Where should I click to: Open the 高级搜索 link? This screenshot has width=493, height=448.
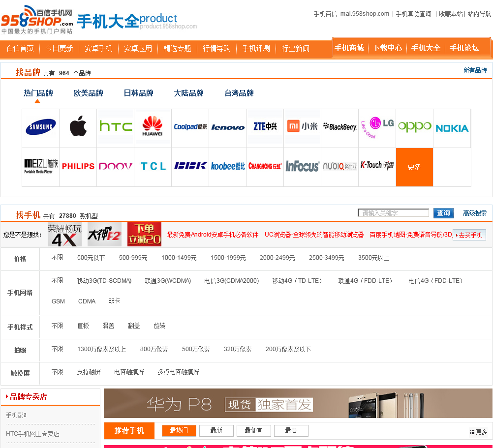[x=475, y=213]
